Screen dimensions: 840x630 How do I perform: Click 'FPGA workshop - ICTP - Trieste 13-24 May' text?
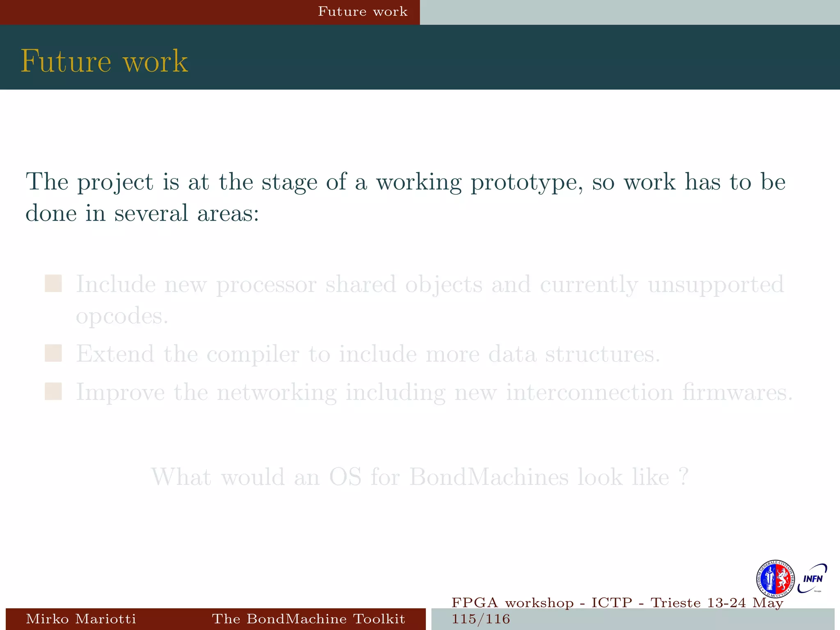click(x=617, y=603)
